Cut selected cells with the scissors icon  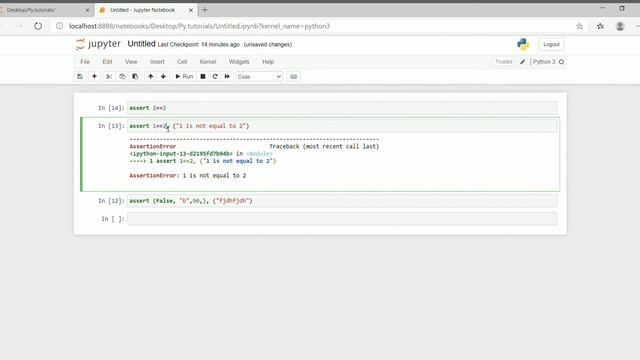point(109,76)
